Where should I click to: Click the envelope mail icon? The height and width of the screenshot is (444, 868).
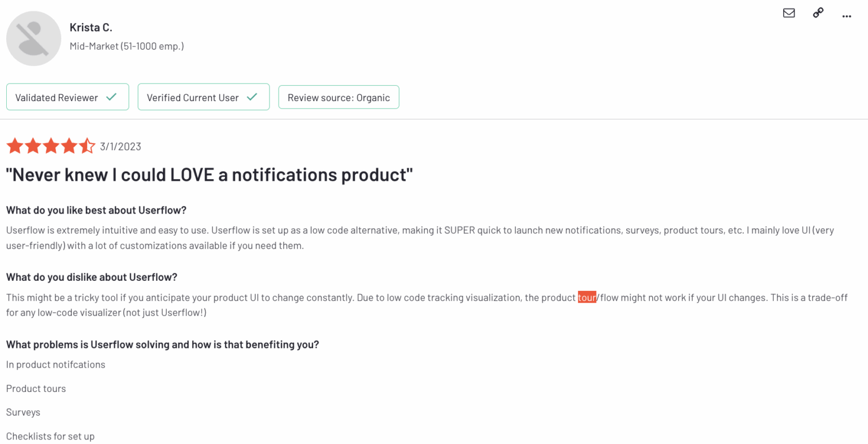click(789, 13)
